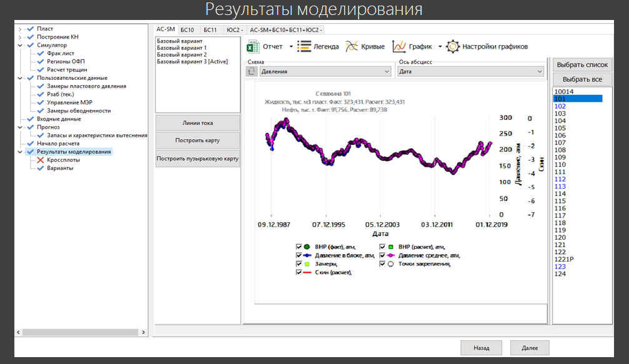Image resolution: width=629 pixels, height=364 pixels.
Task: Expand the Пласт tree node
Action: [x=19, y=29]
